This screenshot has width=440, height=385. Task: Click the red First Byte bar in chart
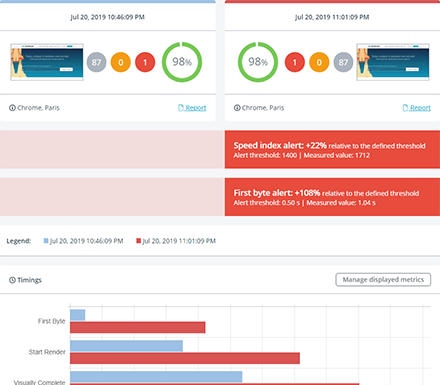coord(138,327)
